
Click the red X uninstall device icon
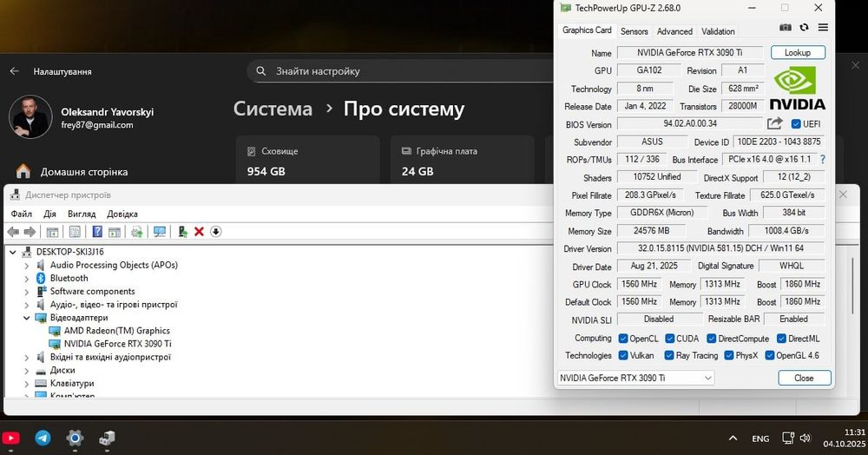click(x=200, y=232)
